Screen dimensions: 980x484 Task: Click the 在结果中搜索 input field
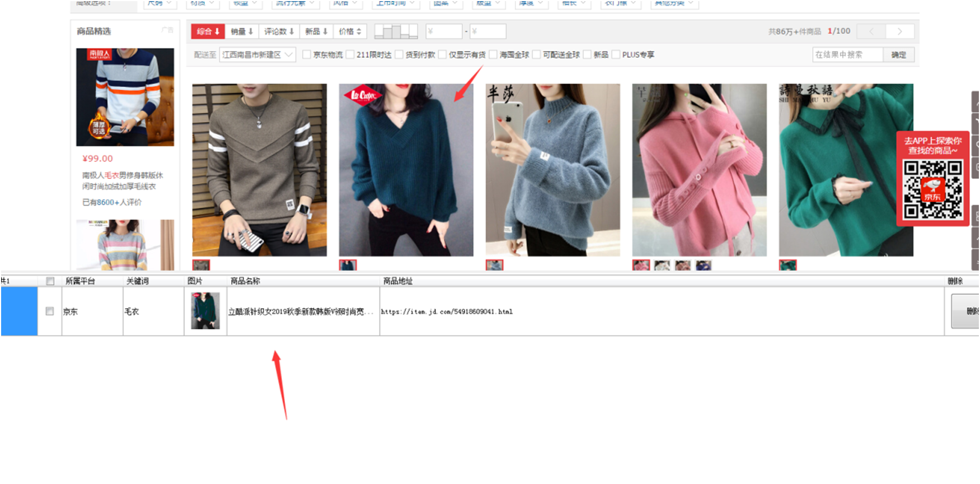847,54
